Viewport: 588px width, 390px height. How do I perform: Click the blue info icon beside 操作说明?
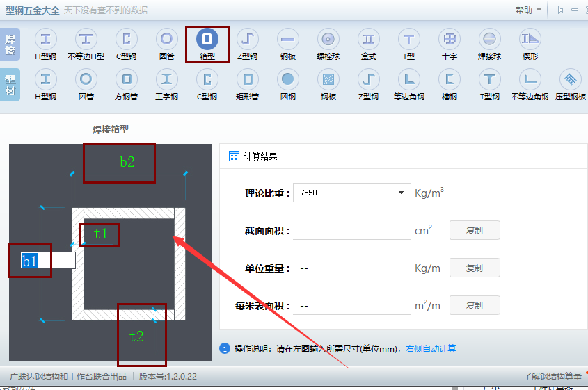point(225,348)
